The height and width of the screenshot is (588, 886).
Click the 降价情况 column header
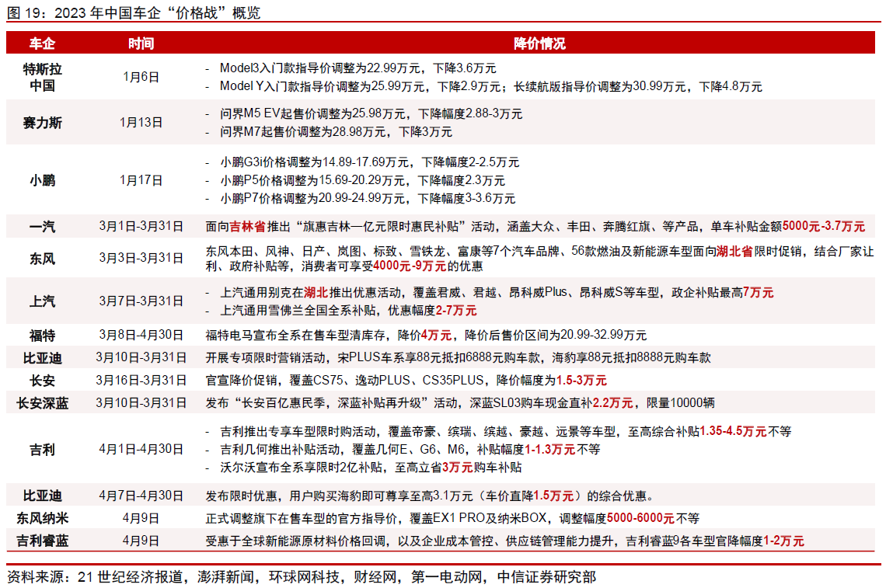539,43
